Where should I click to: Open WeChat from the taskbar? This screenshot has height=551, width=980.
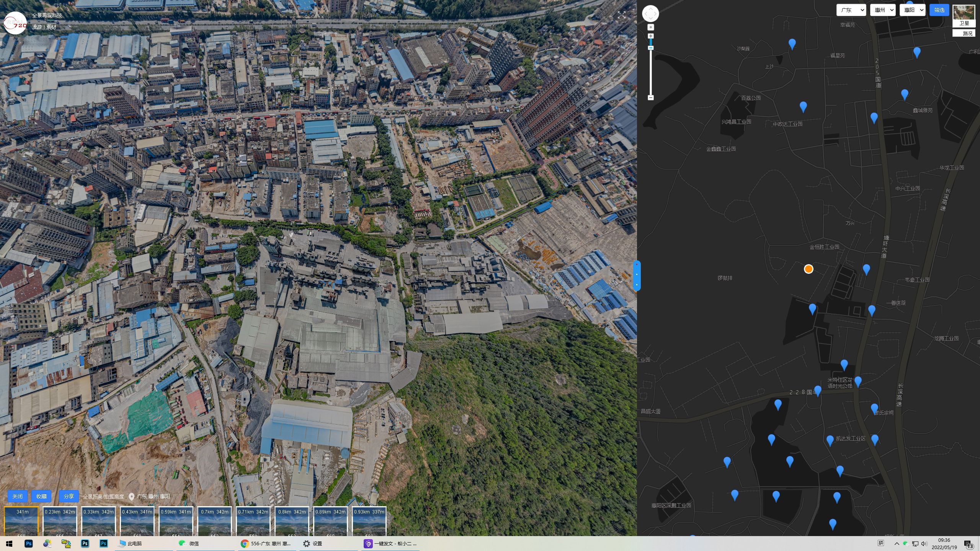189,543
